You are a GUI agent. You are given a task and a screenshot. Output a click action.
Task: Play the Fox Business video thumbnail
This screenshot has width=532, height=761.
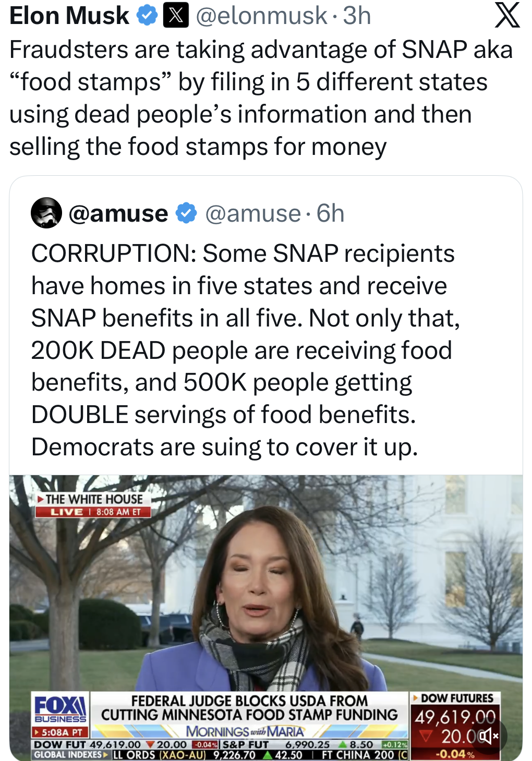(x=266, y=618)
